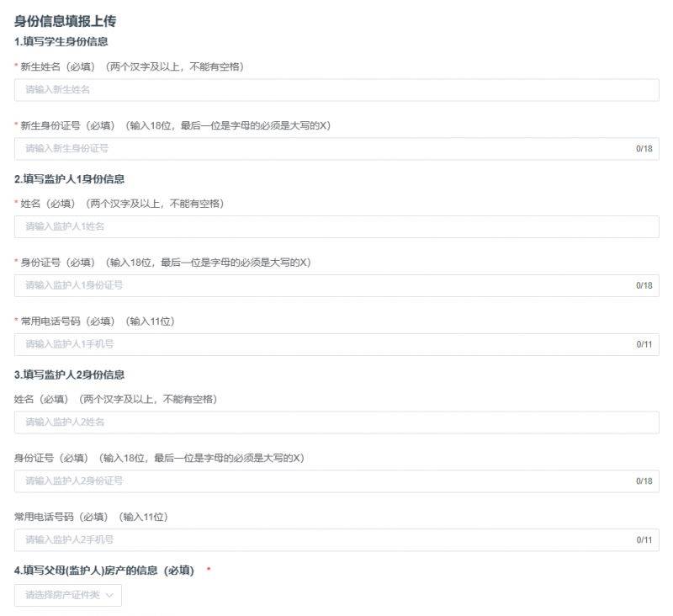Click the 监护人1手机号 phone input field
Image resolution: width=673 pixels, height=616 pixels.
[x=320, y=344]
